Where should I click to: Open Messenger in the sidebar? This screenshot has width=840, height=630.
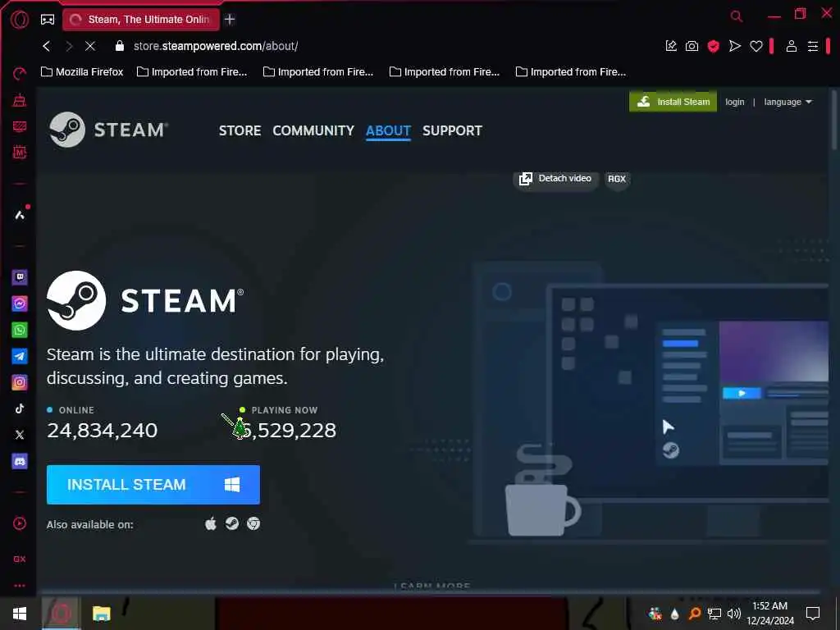[x=20, y=304]
